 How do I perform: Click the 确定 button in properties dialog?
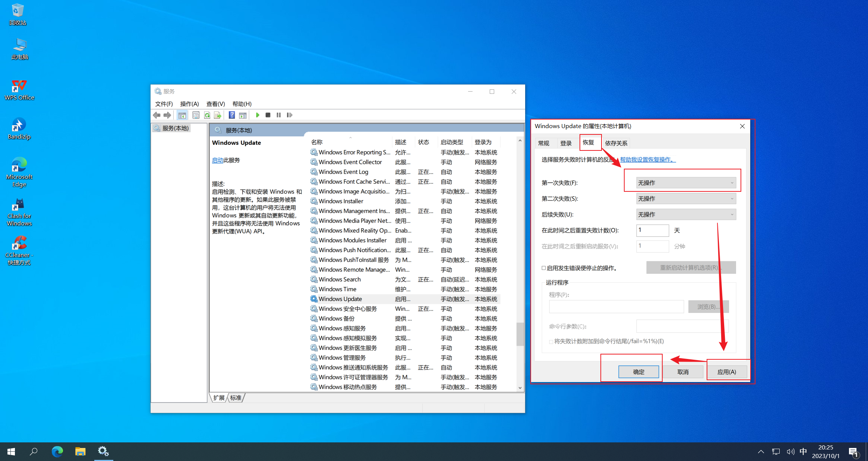click(x=638, y=372)
